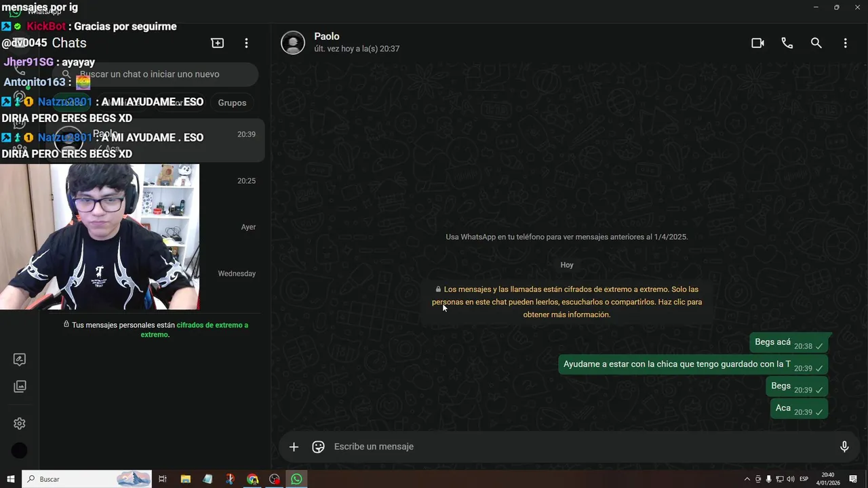Select the 'Begs' message sent at 20:39
This screenshot has height=488, width=868.
(x=797, y=388)
